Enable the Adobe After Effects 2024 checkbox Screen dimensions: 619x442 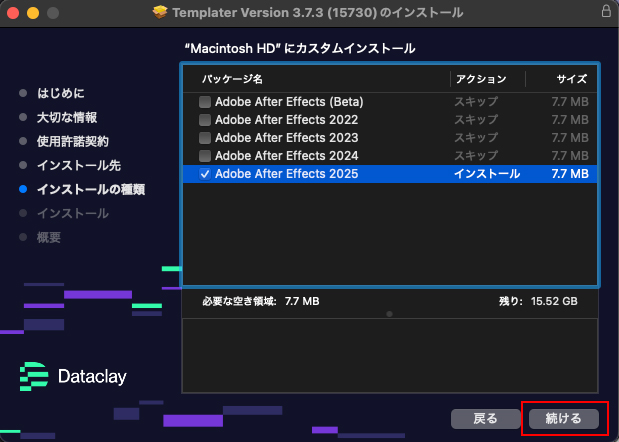(205, 156)
